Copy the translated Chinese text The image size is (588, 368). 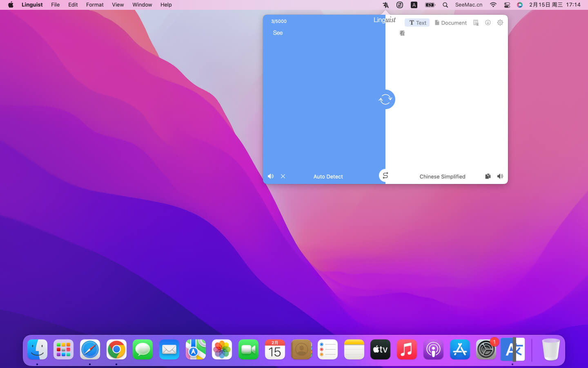488,176
